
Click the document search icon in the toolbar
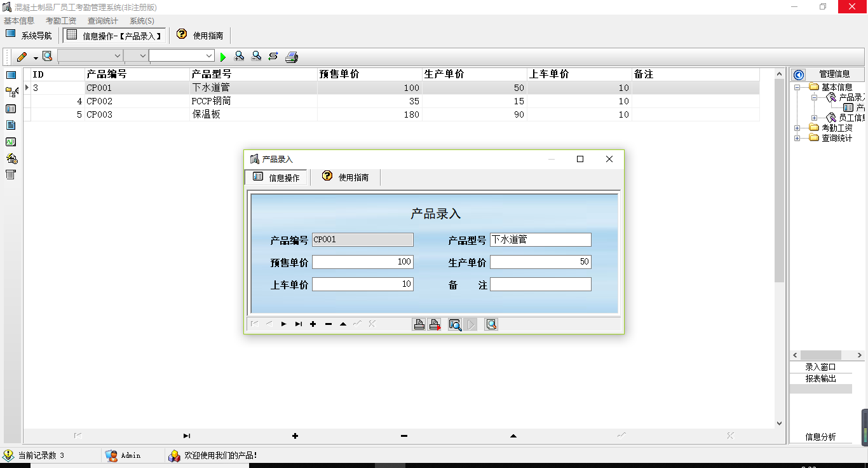click(x=47, y=56)
